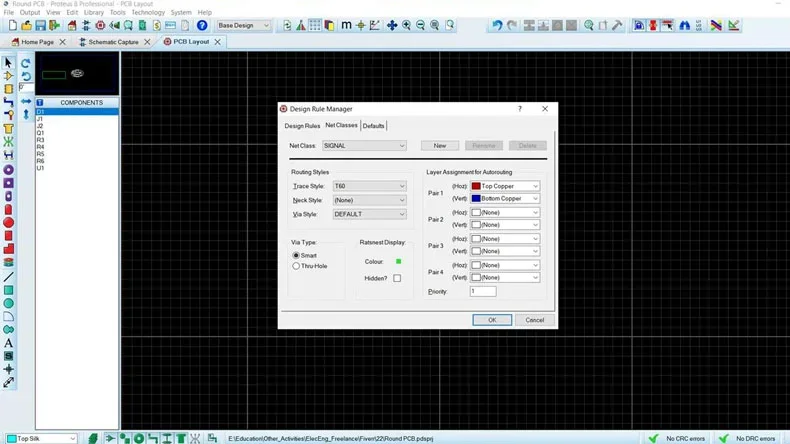This screenshot has width=790, height=444.
Task: Click the New Project icon in toolbar
Action: (x=13, y=25)
